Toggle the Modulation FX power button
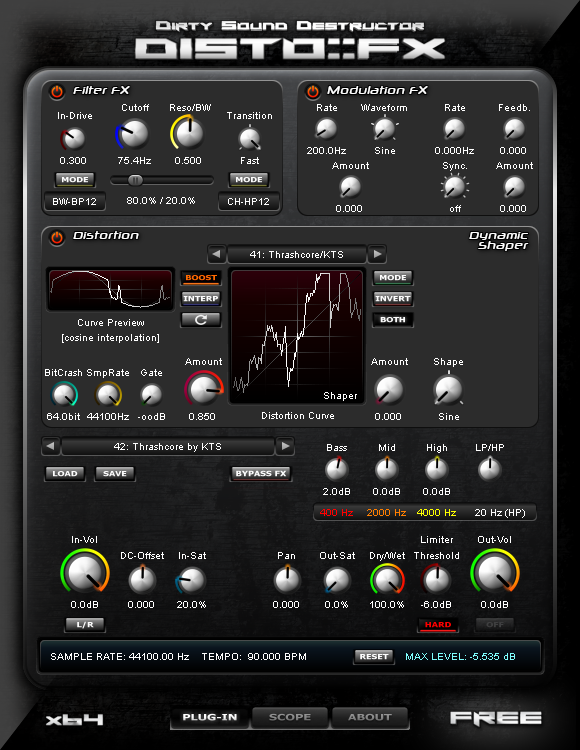The height and width of the screenshot is (750, 580). point(313,91)
